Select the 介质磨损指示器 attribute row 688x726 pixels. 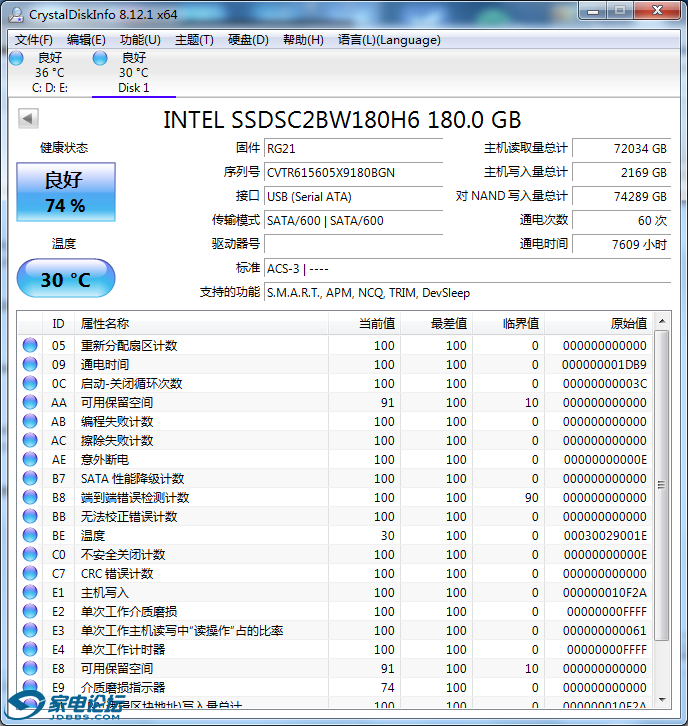(335, 687)
